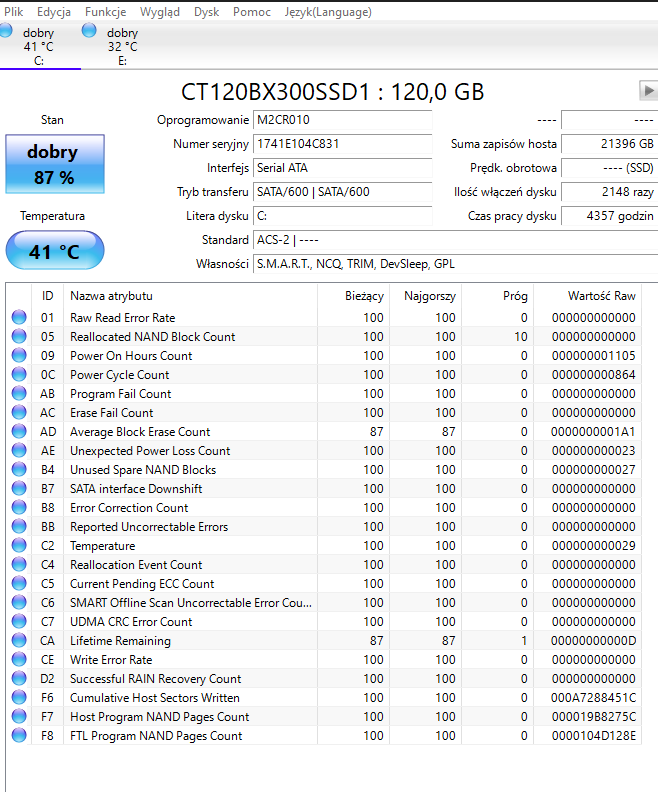658x792 pixels.
Task: Click status orb of Unused Spare NAND Blocks
Action: pyautogui.click(x=19, y=469)
